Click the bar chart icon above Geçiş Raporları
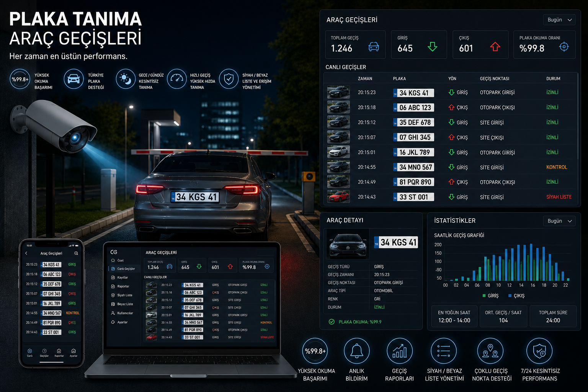The width and height of the screenshot is (588, 392). [400, 351]
